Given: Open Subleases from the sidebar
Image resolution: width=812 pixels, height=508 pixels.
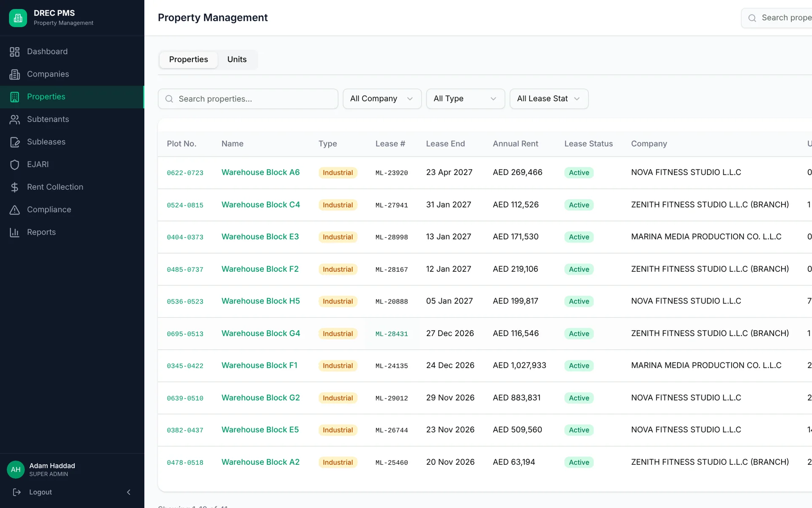Looking at the screenshot, I should (72, 142).
